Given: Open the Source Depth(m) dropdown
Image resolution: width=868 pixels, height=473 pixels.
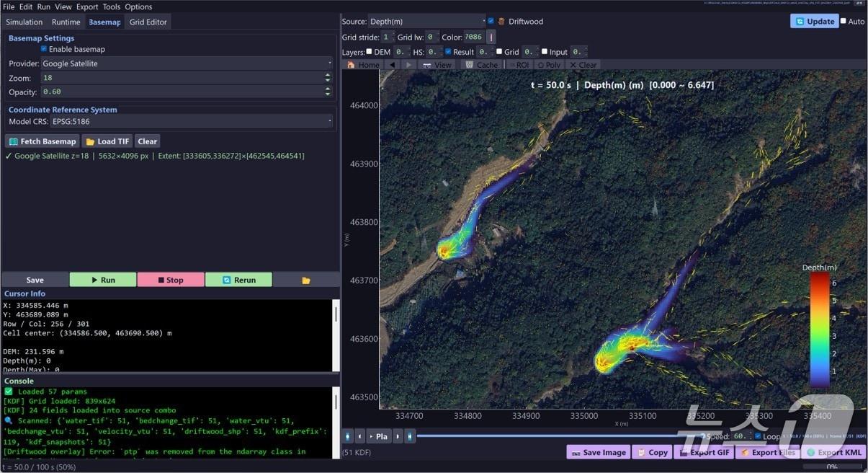Looking at the screenshot, I should click(x=427, y=22).
